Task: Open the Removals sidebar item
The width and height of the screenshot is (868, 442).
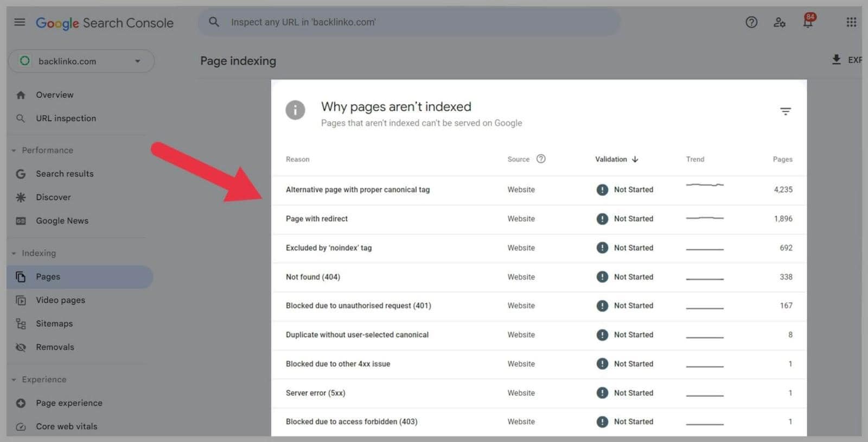Action: [55, 347]
